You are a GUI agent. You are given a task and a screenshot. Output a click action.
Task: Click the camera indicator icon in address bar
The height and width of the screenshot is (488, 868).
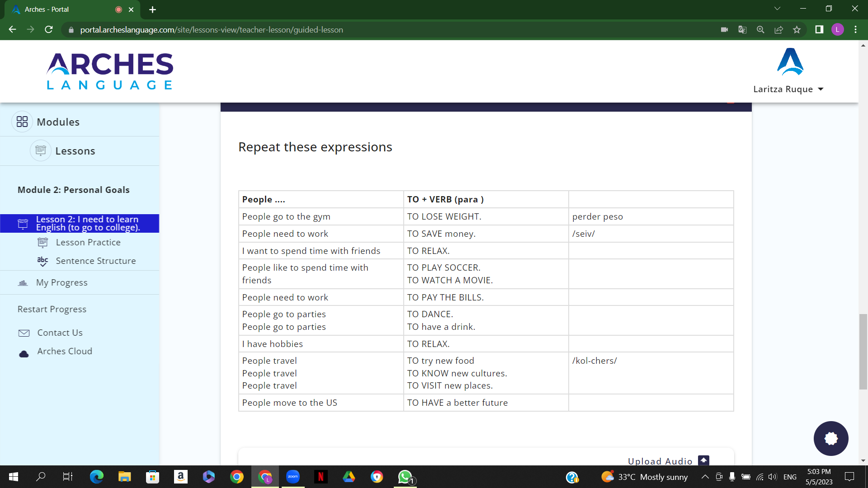click(x=724, y=29)
